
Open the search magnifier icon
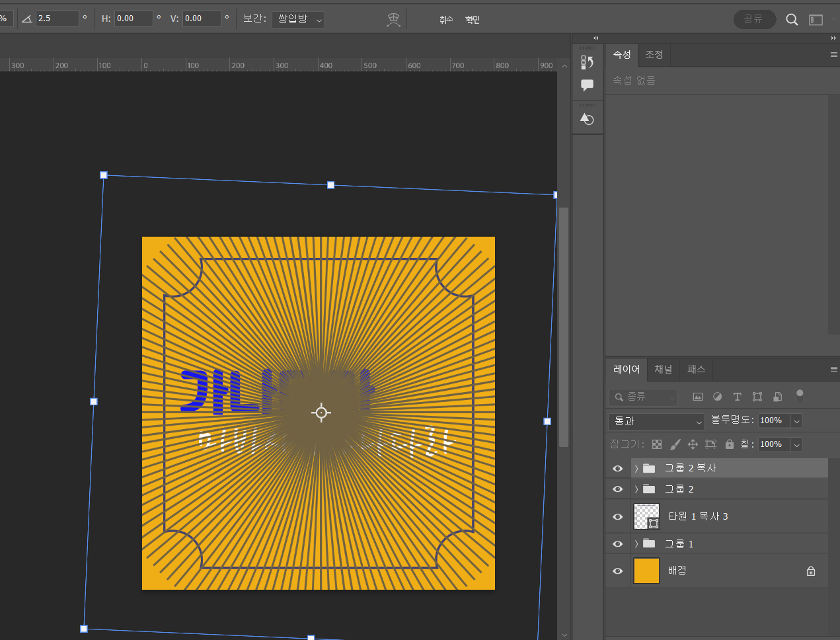pyautogui.click(x=792, y=20)
